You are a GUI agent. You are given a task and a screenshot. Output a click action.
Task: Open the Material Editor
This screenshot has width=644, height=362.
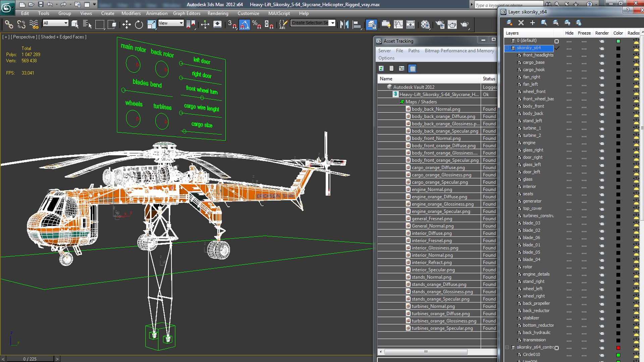(426, 24)
